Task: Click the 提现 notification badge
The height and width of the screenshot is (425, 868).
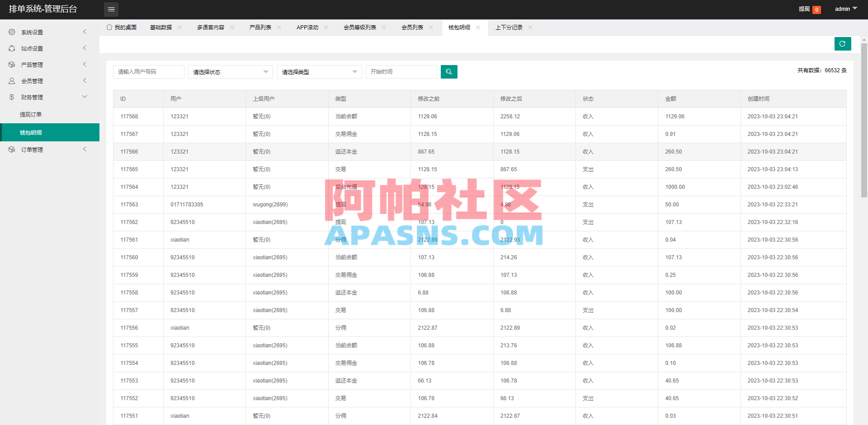Action: [816, 9]
